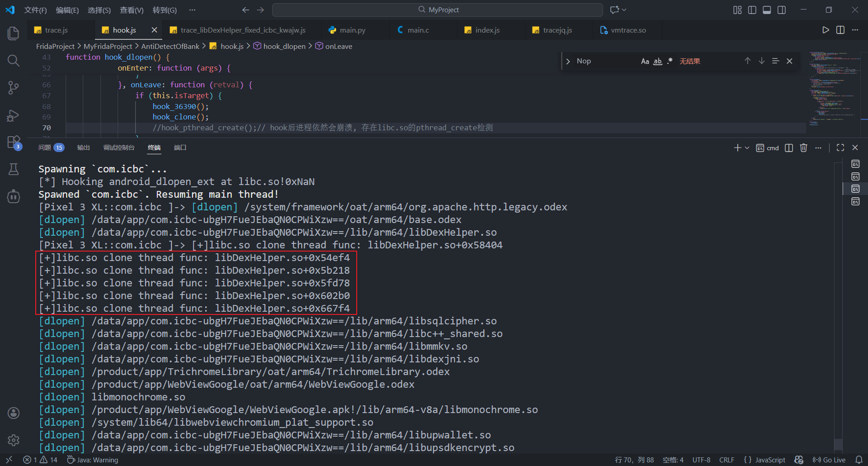
Task: Kill the terminal with trash icon
Action: [803, 148]
